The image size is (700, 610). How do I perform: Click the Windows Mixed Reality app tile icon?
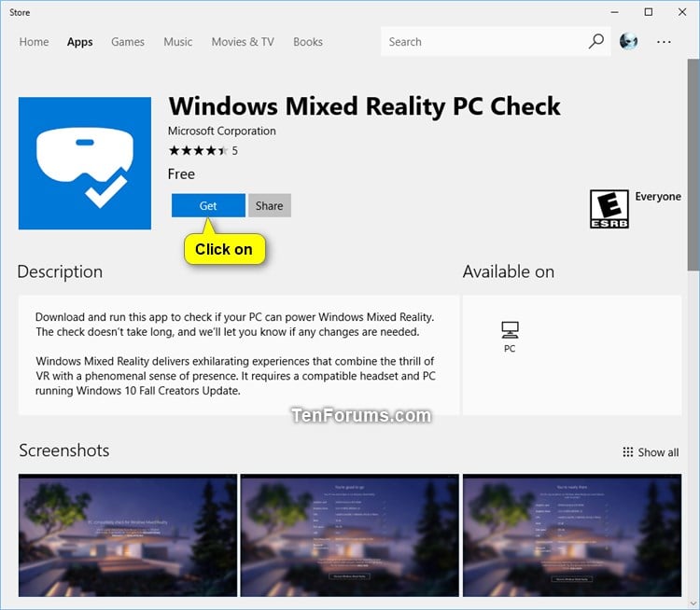point(85,163)
